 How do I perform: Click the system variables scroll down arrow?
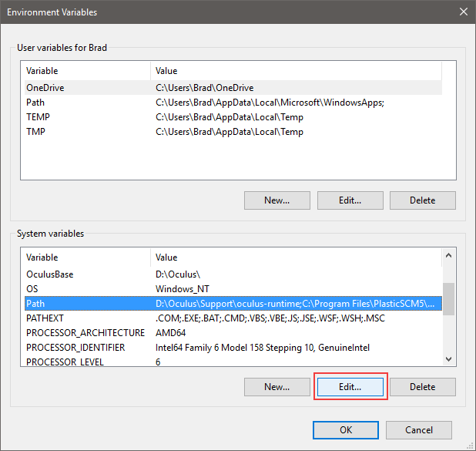(x=449, y=359)
